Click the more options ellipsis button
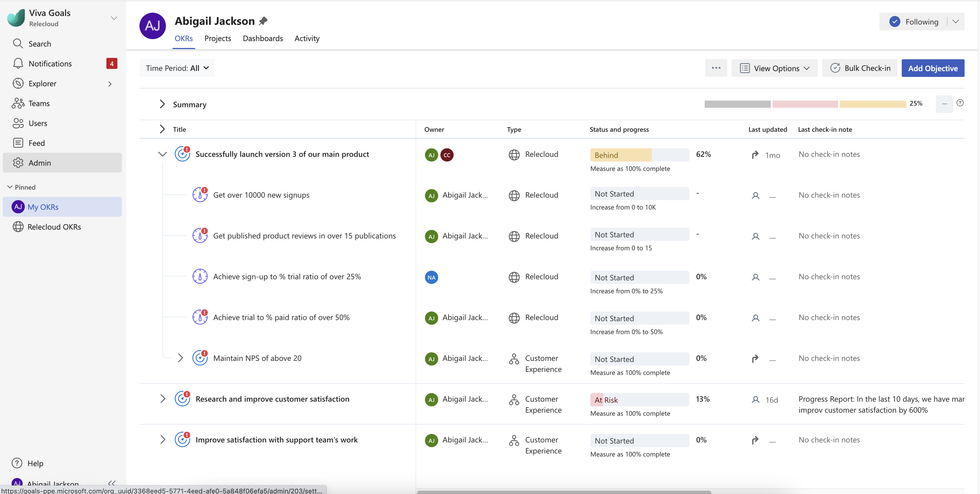 coord(716,68)
